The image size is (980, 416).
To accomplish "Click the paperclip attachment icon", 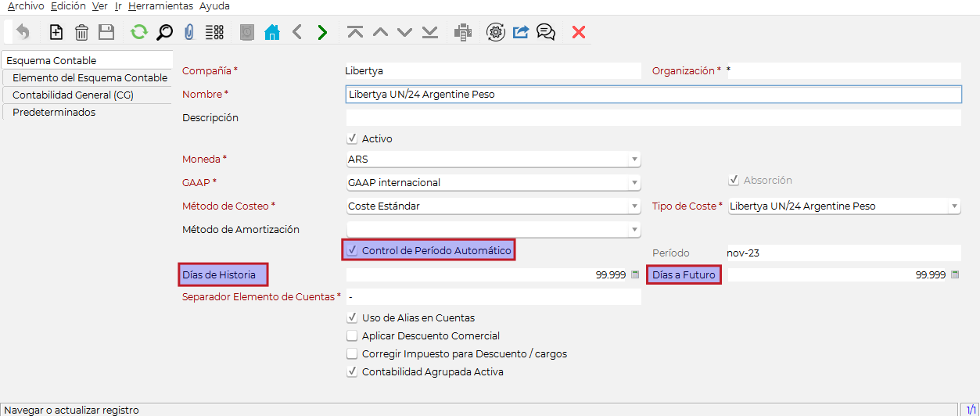I will [188, 32].
